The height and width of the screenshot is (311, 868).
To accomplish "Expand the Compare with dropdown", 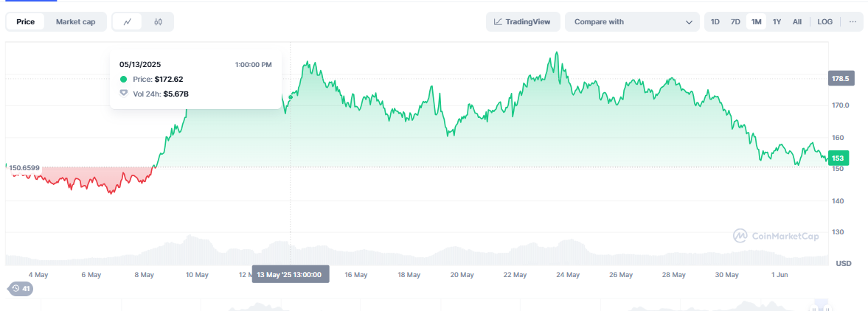I will click(632, 22).
